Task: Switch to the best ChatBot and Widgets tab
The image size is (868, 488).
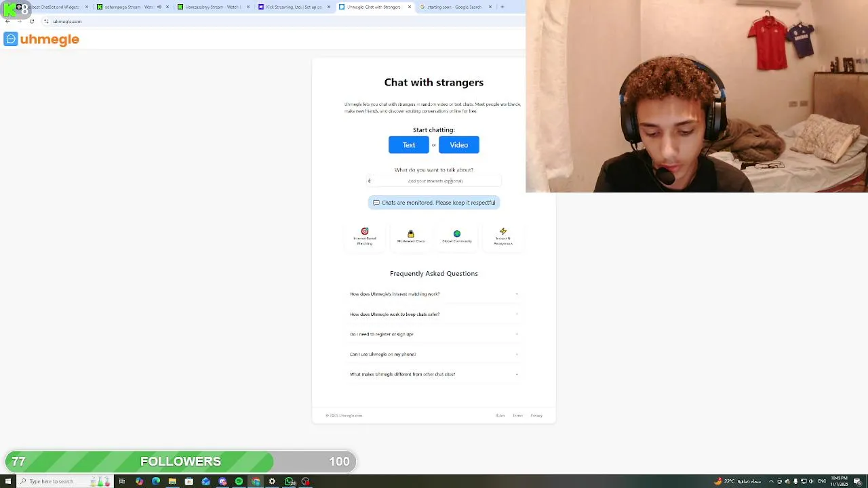Action: pos(51,7)
